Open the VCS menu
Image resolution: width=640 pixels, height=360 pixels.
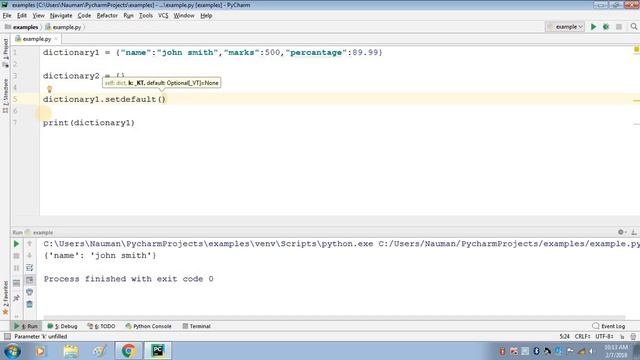(x=163, y=16)
